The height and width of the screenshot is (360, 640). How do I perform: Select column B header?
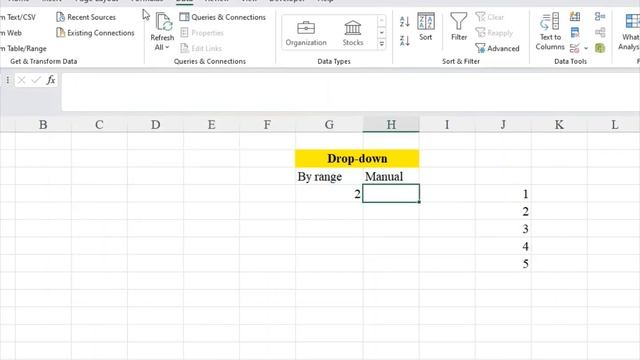point(43,124)
